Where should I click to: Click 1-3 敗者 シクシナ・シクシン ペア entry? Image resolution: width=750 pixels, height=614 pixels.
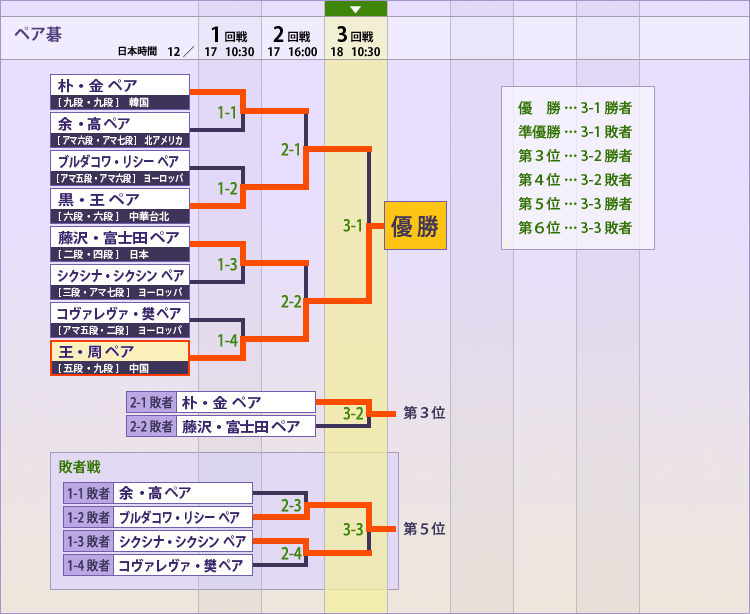[x=157, y=542]
